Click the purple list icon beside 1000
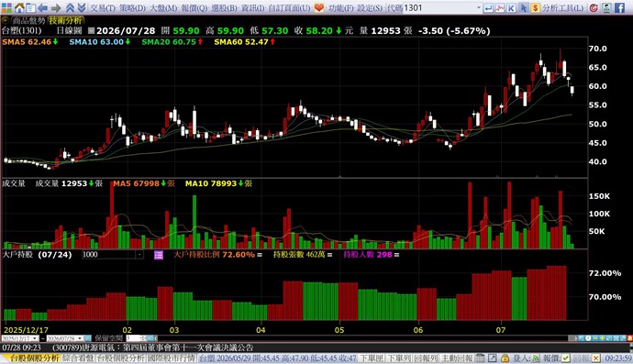The height and width of the screenshot is (364, 633). coord(159,255)
